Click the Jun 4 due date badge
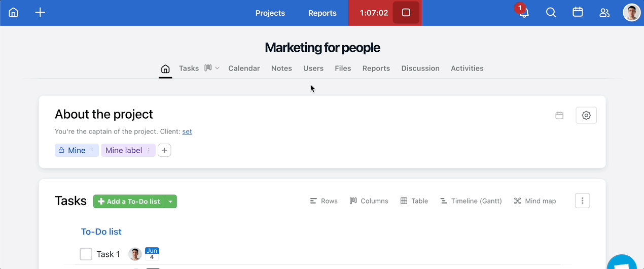This screenshot has width=644, height=269. coord(152,254)
